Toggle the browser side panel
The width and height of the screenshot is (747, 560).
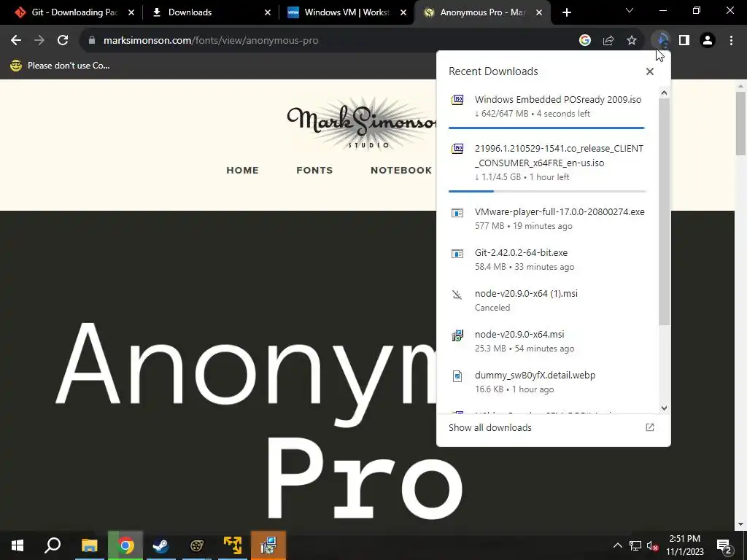point(684,41)
